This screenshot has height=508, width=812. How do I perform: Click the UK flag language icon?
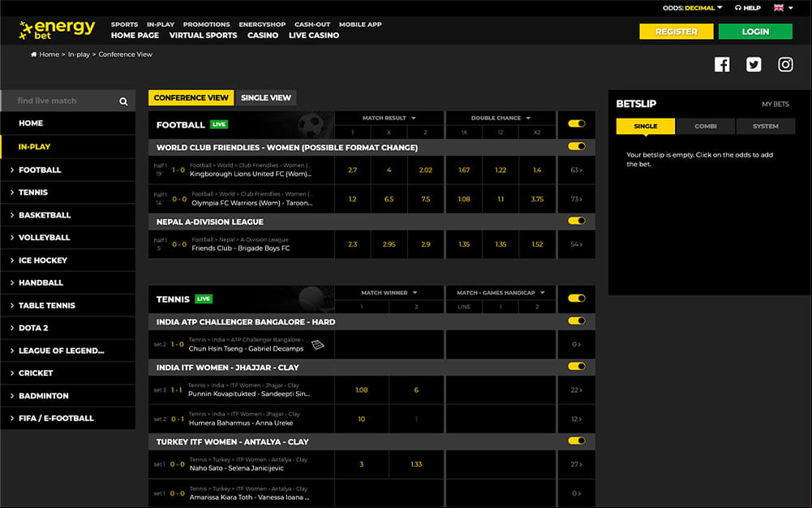tap(779, 8)
